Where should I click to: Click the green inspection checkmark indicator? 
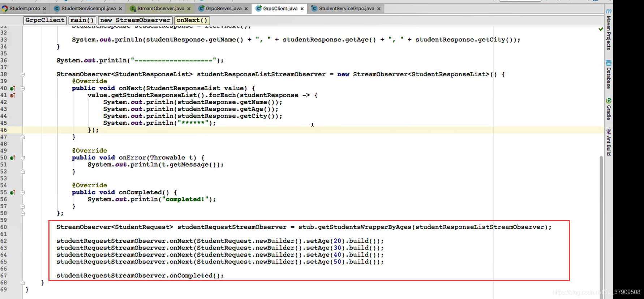tap(601, 29)
